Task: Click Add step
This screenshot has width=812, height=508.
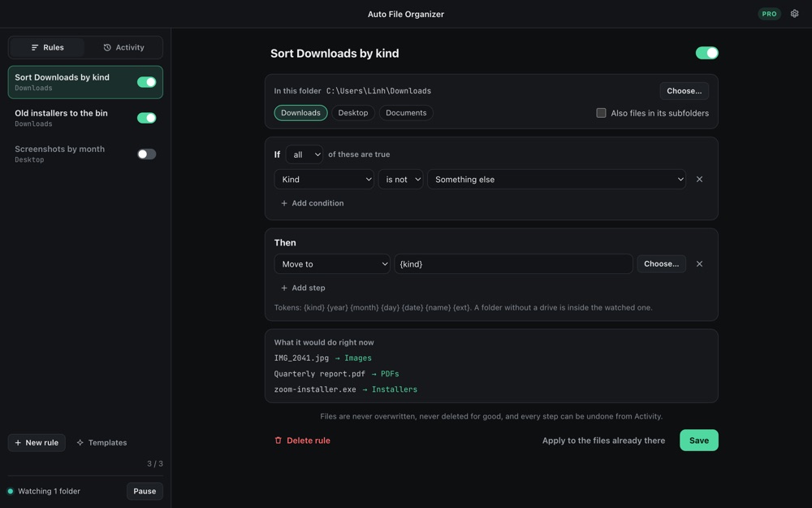Action: coord(303,288)
